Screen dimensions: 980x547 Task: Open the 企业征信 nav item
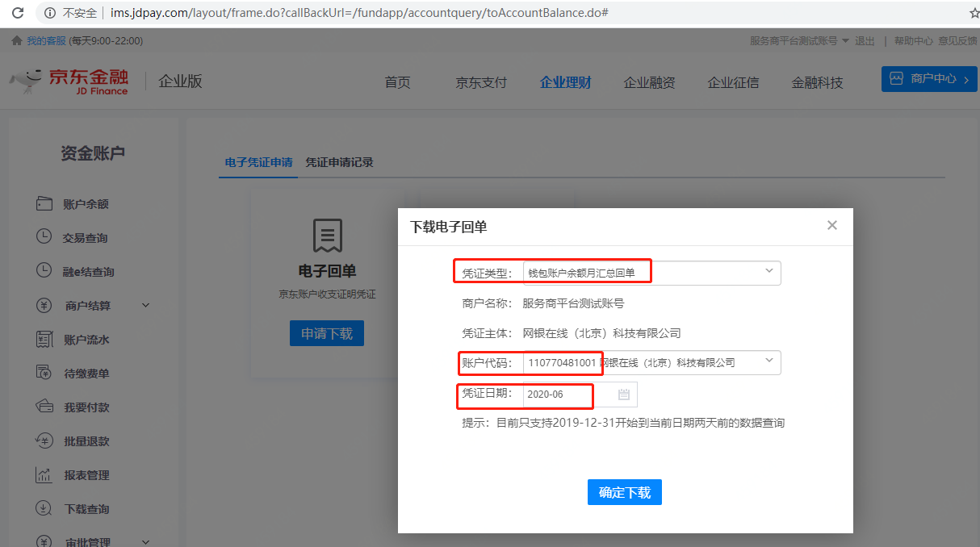(733, 82)
